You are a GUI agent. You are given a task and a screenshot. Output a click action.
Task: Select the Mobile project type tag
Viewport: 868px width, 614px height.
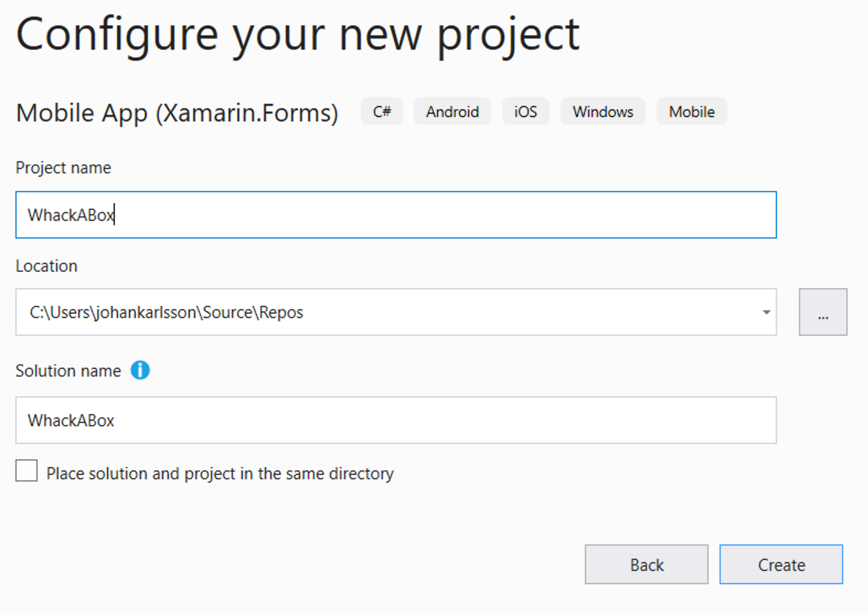pyautogui.click(x=692, y=112)
